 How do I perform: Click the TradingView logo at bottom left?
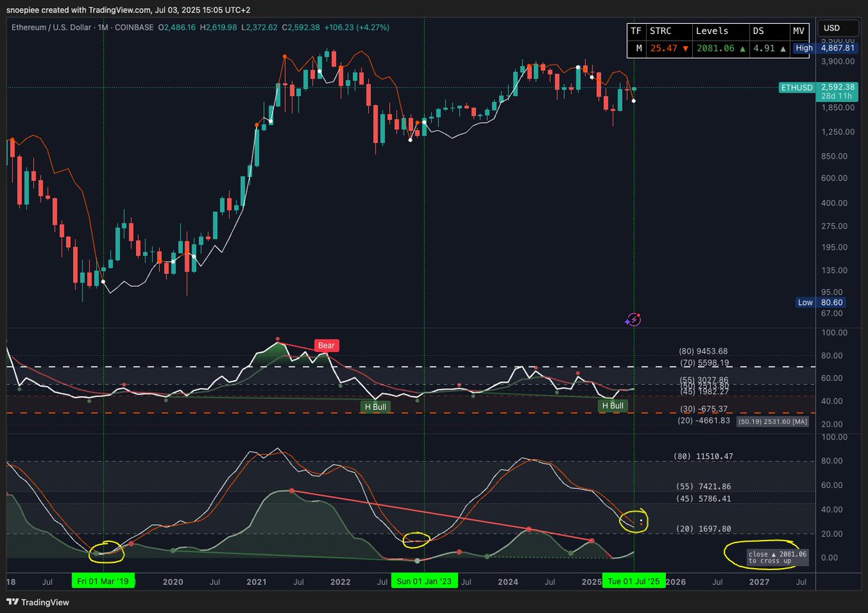(x=36, y=602)
